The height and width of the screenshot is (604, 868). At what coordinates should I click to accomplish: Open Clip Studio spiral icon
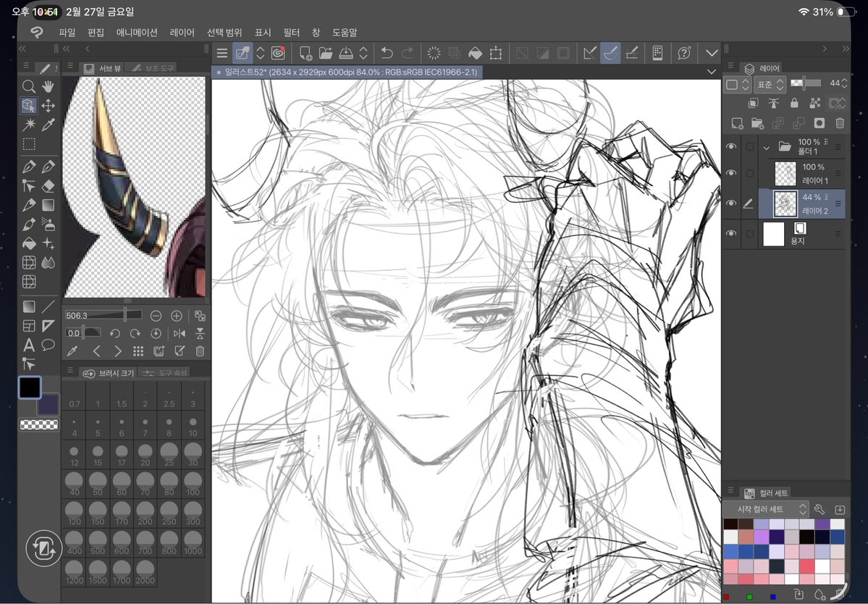click(278, 53)
